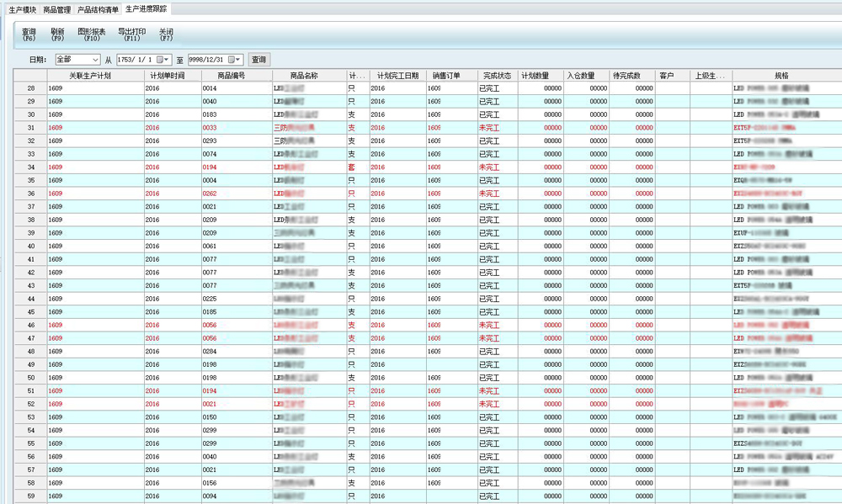The width and height of the screenshot is (842, 504).
Task: Click product code 0225 in row 44
Action: pyautogui.click(x=210, y=299)
